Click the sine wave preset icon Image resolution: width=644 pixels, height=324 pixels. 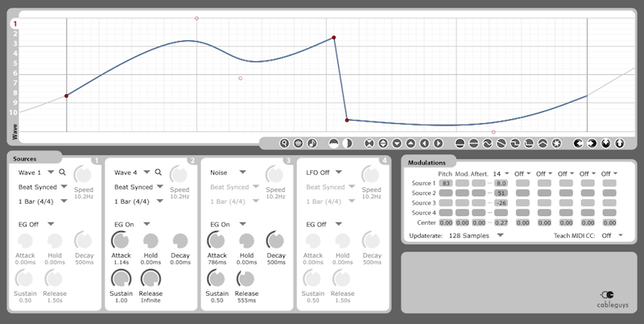[x=488, y=143]
